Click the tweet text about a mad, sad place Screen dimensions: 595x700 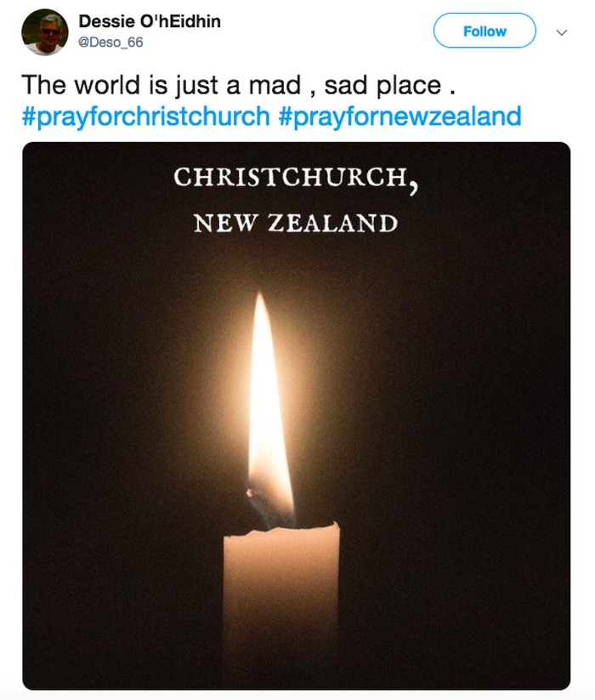click(229, 86)
